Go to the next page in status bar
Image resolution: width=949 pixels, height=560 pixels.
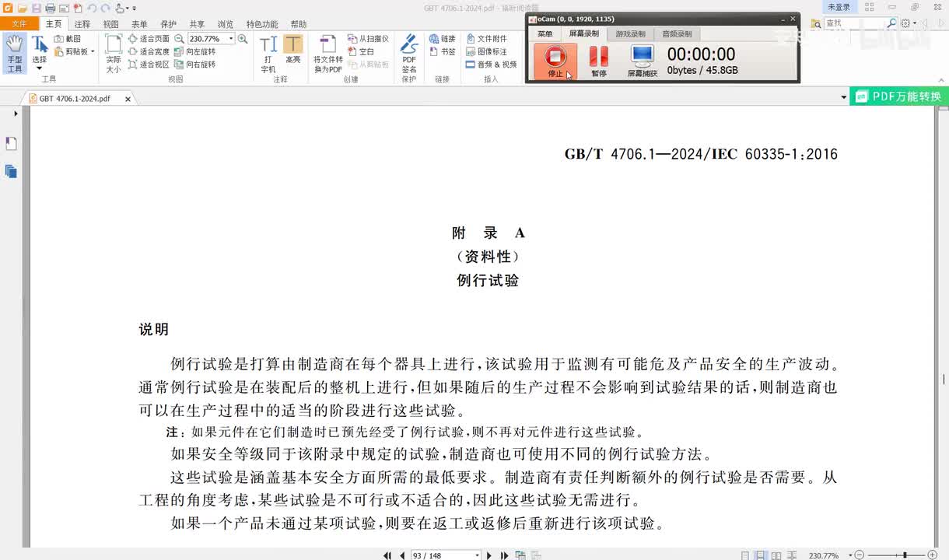(x=489, y=555)
